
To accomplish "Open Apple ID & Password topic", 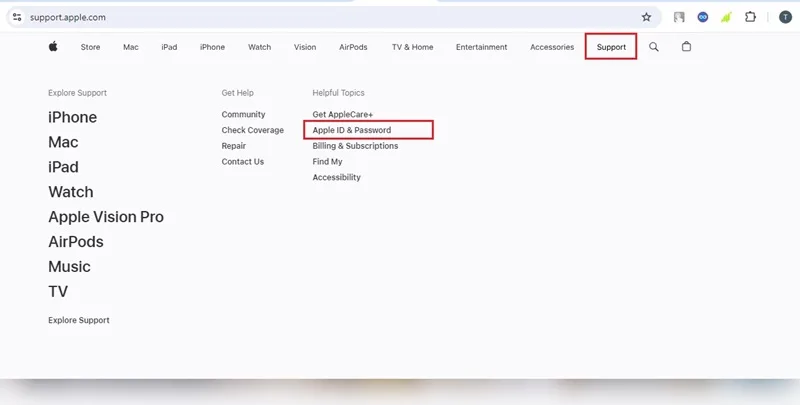I will [352, 130].
